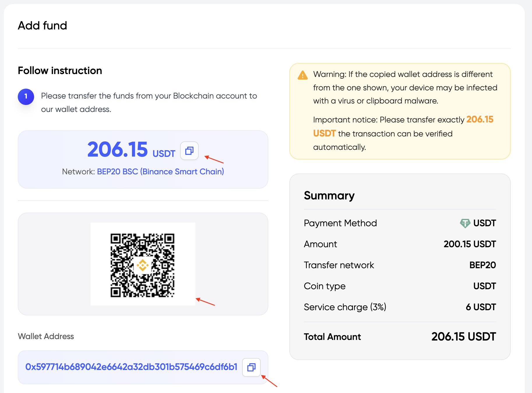Screen dimensions: 532x393
Task: Open the BEP20 BSC (Binance Smart Chain) network link
Action: (x=161, y=172)
